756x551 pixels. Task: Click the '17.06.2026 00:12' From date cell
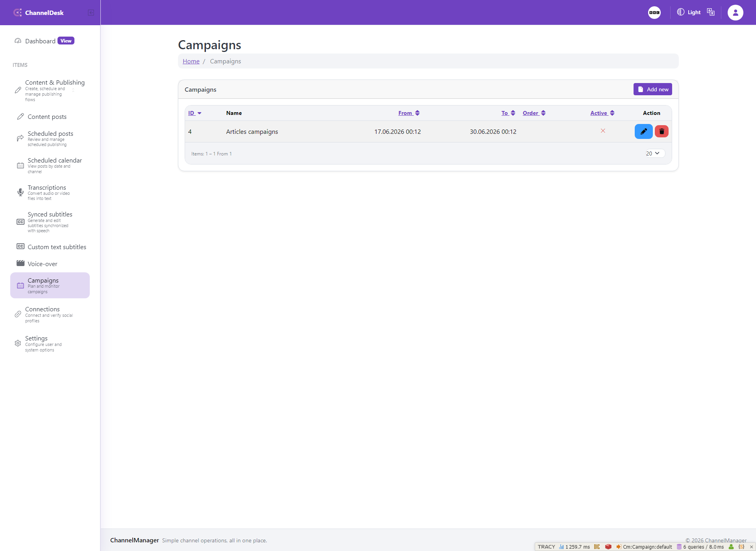click(397, 132)
